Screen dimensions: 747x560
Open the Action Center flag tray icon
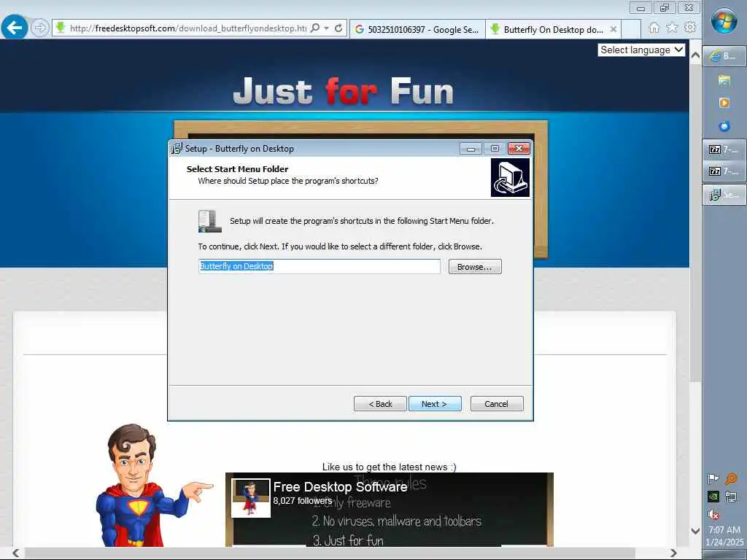[713, 478]
